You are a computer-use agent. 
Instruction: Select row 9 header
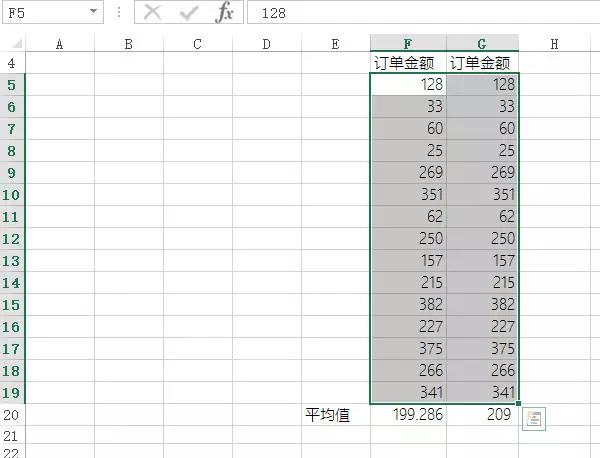(x=12, y=173)
